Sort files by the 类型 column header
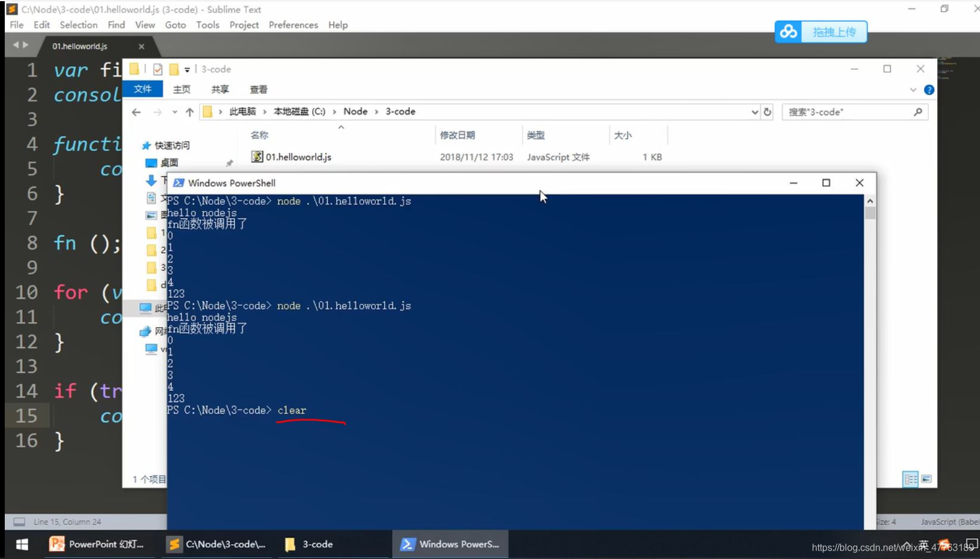980x559 pixels. pos(536,135)
